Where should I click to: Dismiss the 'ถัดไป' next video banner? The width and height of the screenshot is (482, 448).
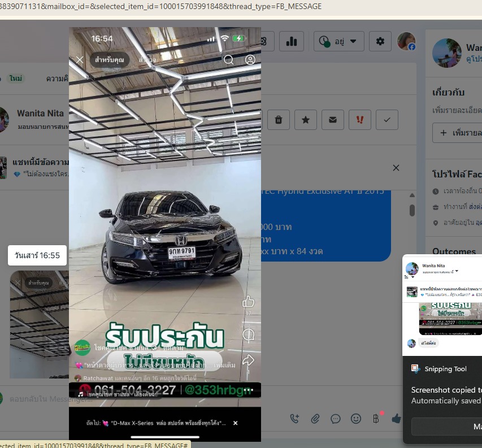tap(236, 423)
